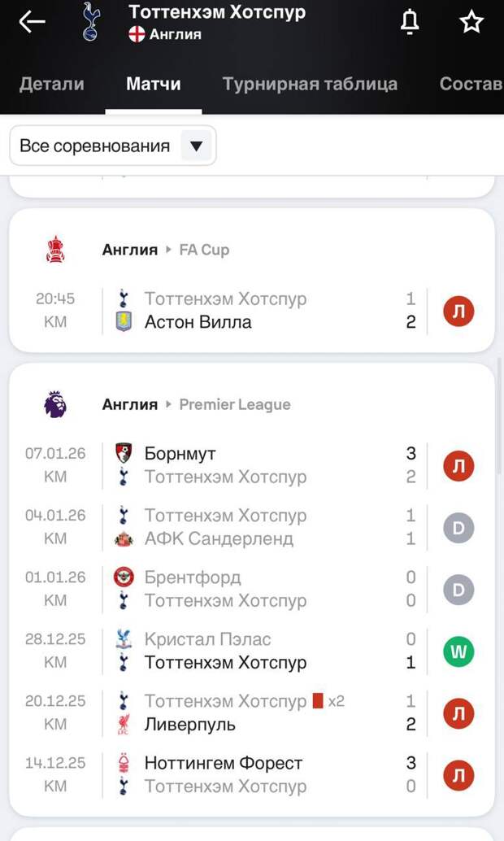Expand the Все соревнования dropdown
Screen dimensions: 504x841
(x=112, y=146)
